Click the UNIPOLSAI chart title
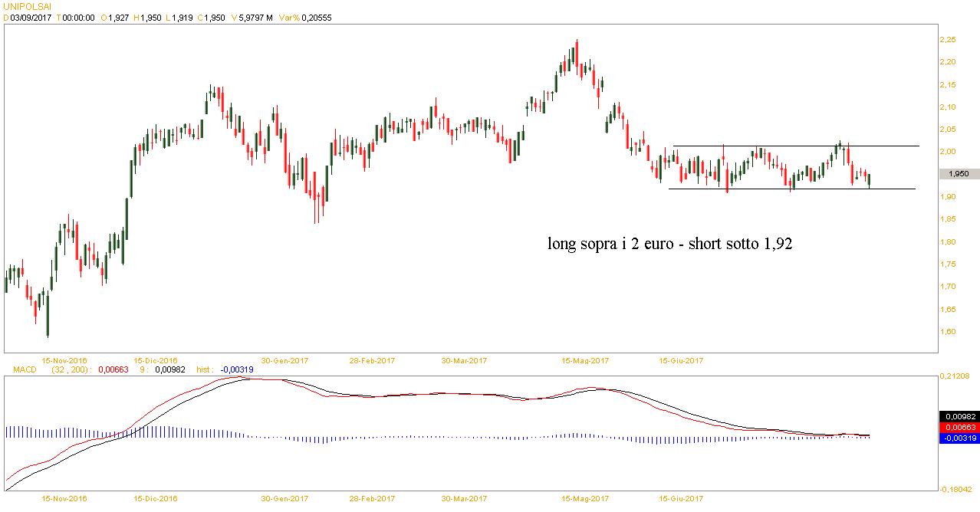Screen dimensions: 980x512 point(26,5)
